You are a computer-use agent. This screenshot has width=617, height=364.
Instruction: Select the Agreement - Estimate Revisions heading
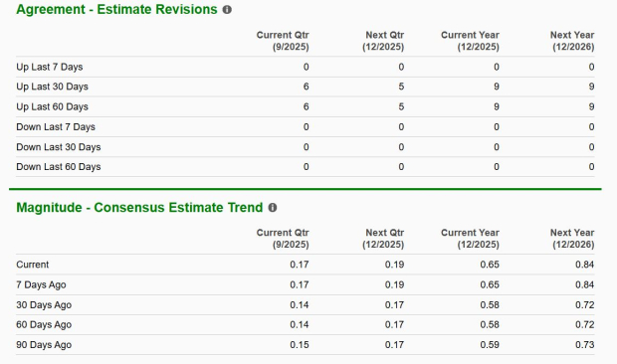pos(116,9)
